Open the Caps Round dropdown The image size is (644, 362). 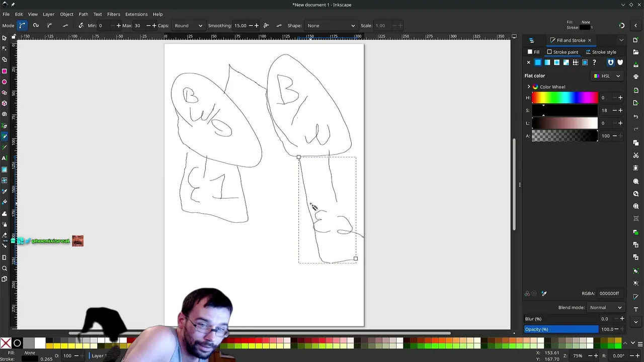188,26
